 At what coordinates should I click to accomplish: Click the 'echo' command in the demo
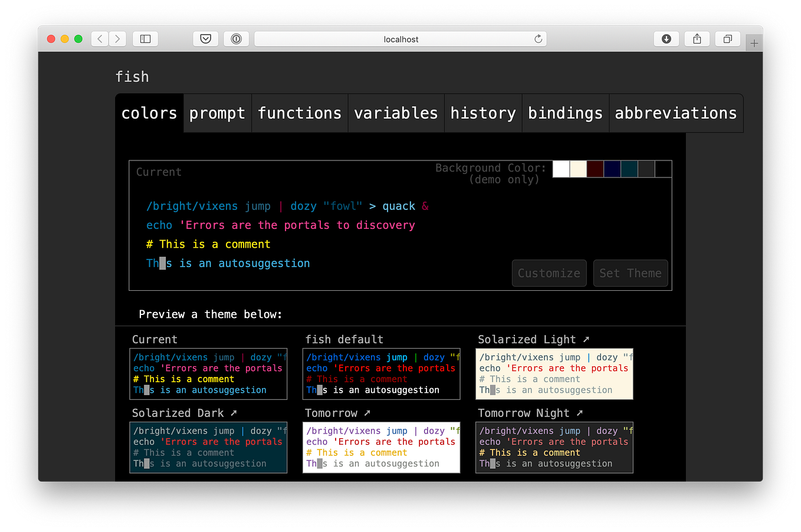pos(159,225)
